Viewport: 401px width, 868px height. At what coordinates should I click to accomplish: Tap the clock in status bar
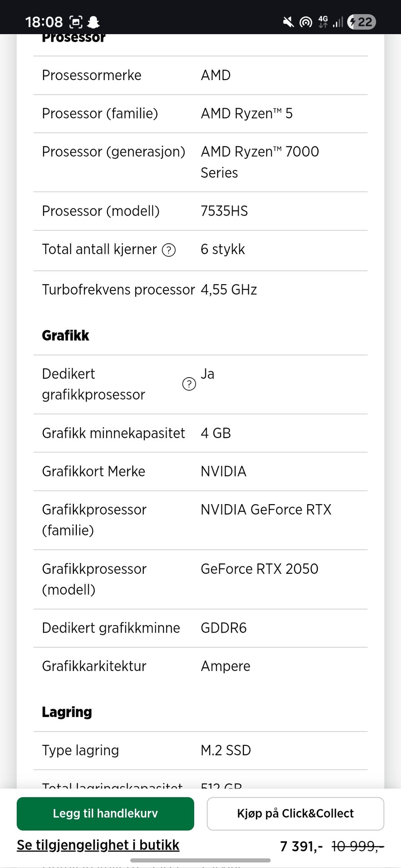coord(44,22)
